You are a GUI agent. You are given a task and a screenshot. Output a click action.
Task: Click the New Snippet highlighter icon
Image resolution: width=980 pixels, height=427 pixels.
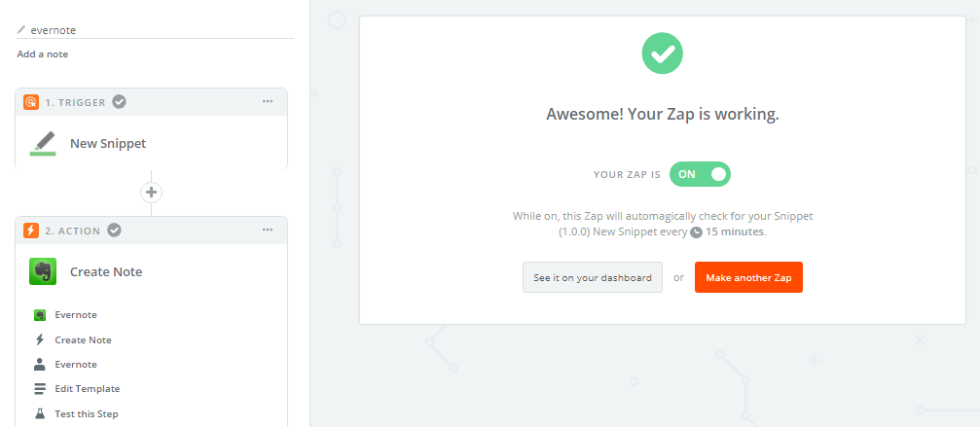[42, 143]
